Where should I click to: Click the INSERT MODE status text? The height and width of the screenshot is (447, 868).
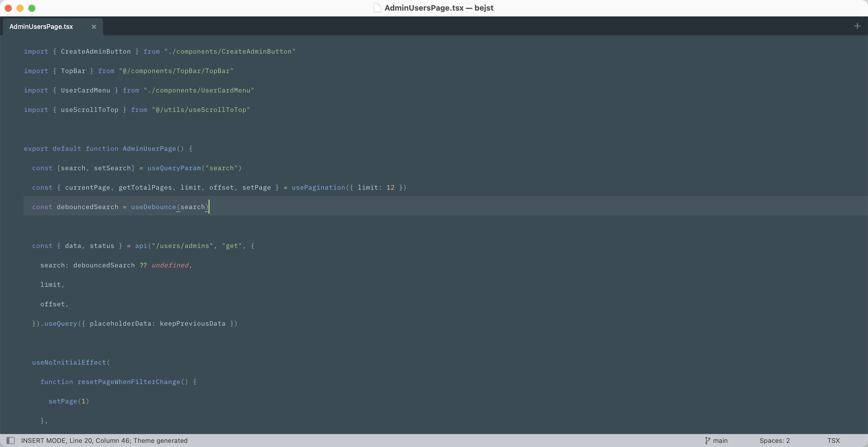44,440
